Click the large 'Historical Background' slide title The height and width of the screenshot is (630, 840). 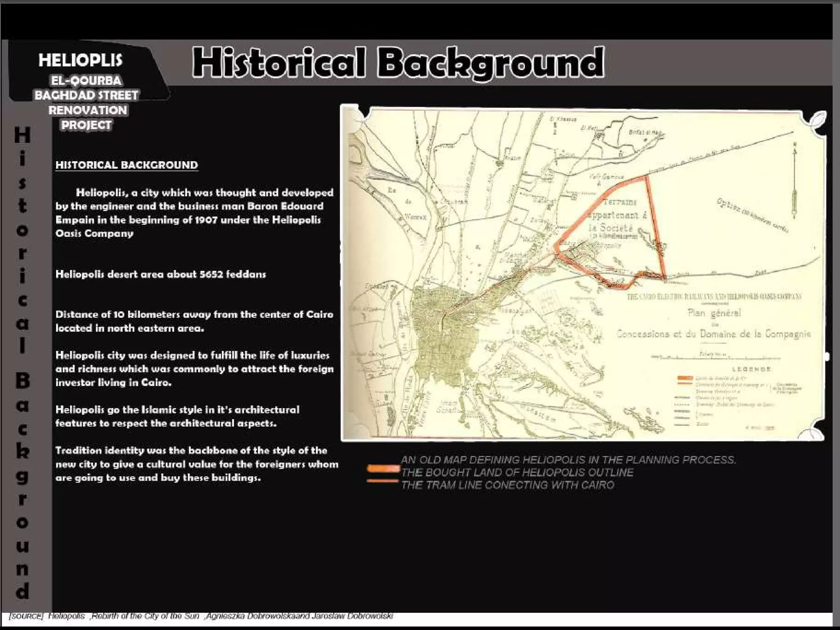click(398, 62)
